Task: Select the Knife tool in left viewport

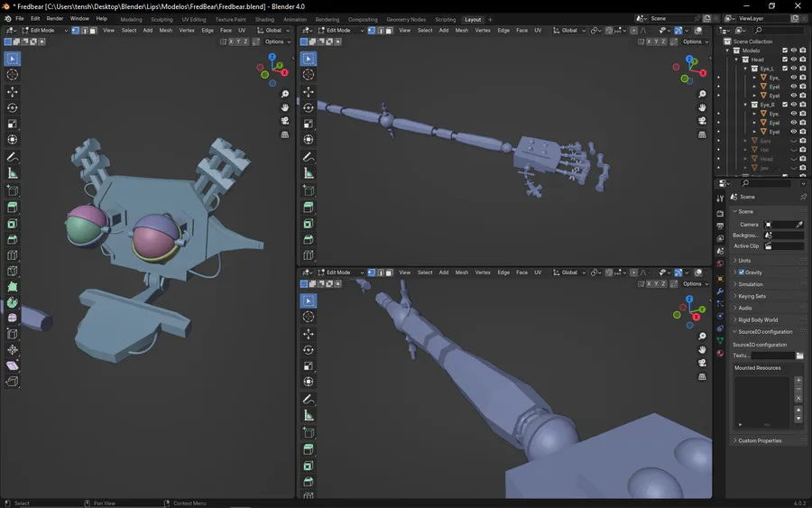Action: click(13, 271)
